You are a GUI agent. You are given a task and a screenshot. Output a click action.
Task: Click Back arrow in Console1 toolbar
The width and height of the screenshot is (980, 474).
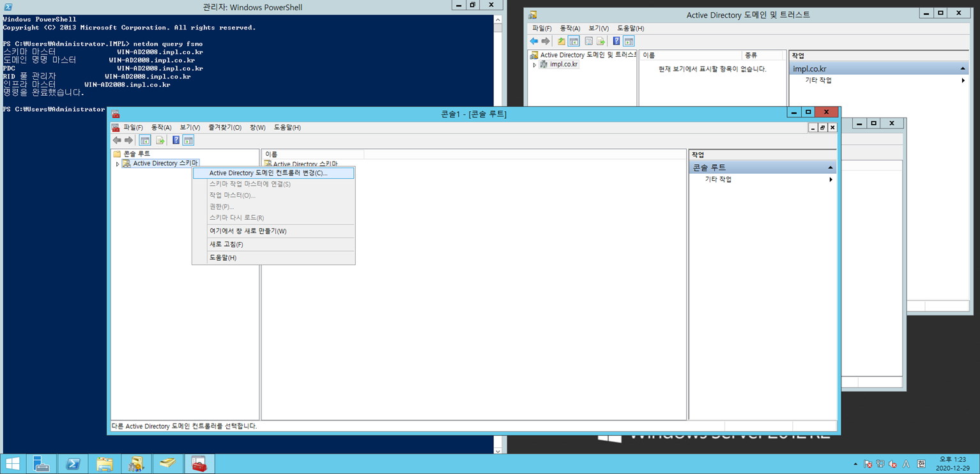click(x=117, y=141)
